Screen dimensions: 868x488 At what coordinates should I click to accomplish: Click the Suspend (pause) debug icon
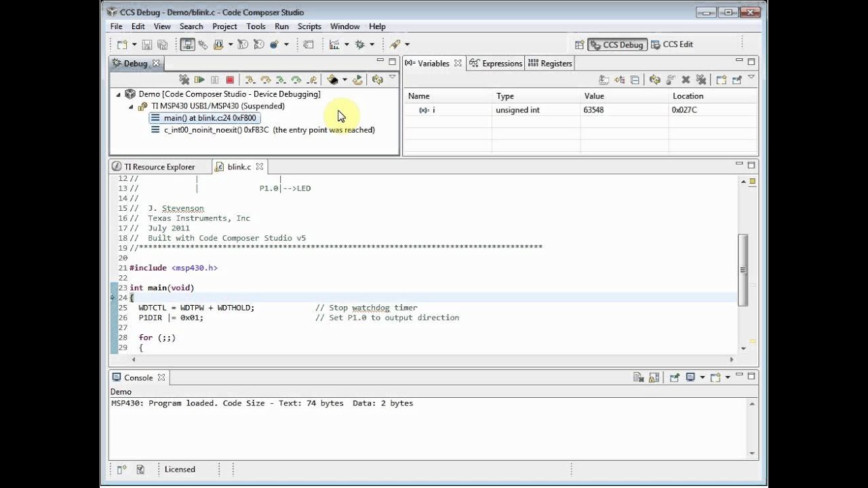pos(214,79)
